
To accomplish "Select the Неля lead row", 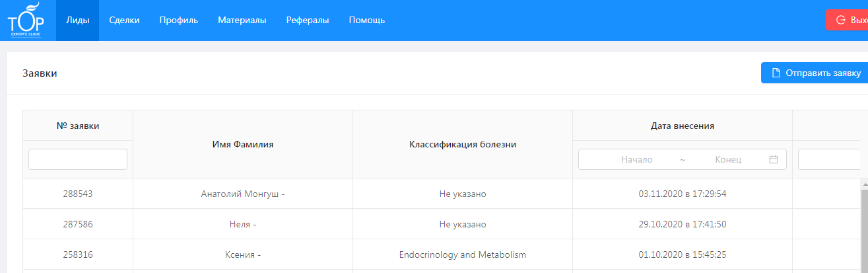I will [x=243, y=225].
